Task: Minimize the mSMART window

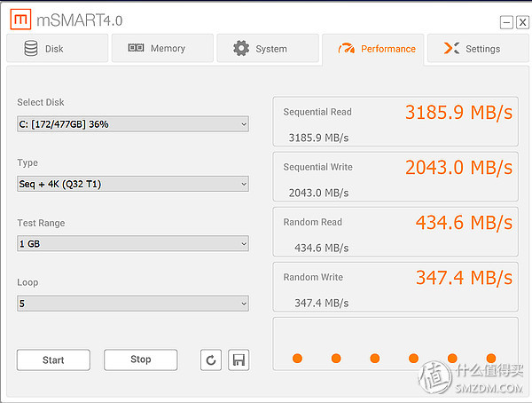Action: [x=506, y=23]
